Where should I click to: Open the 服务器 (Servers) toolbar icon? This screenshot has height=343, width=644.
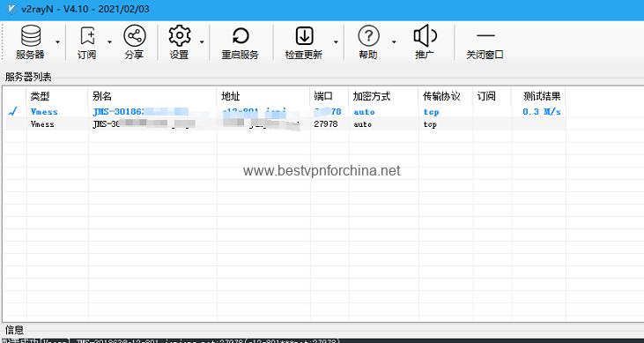pyautogui.click(x=30, y=36)
